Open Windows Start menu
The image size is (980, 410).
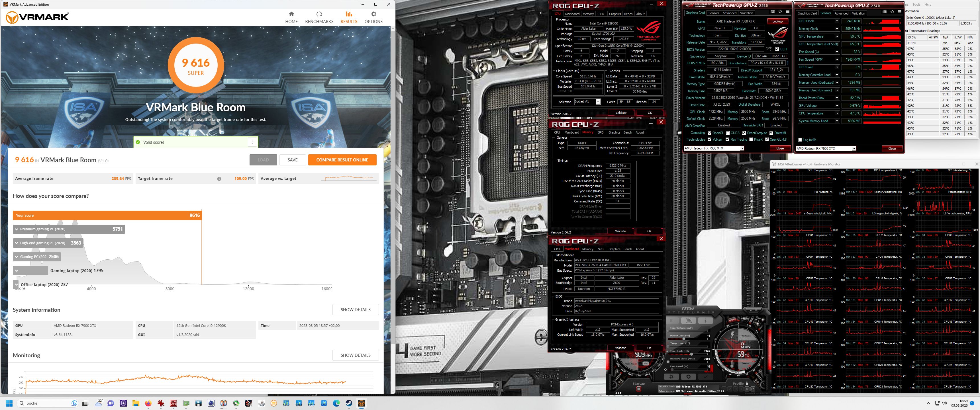[x=9, y=403]
